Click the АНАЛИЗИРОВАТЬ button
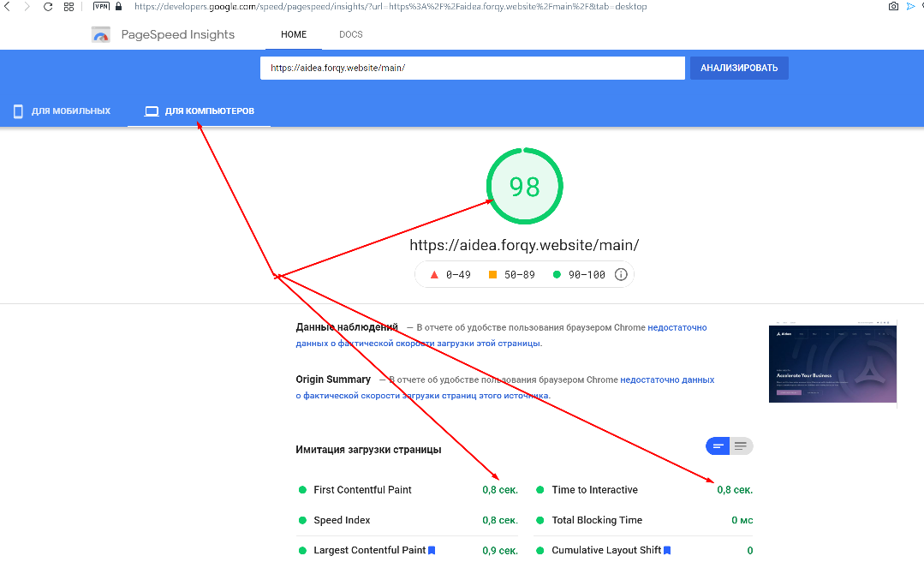The width and height of the screenshot is (924, 562). (739, 68)
